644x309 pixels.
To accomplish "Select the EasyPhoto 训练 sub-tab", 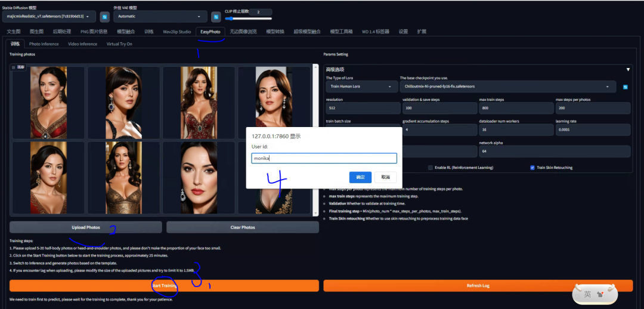I will 15,44.
